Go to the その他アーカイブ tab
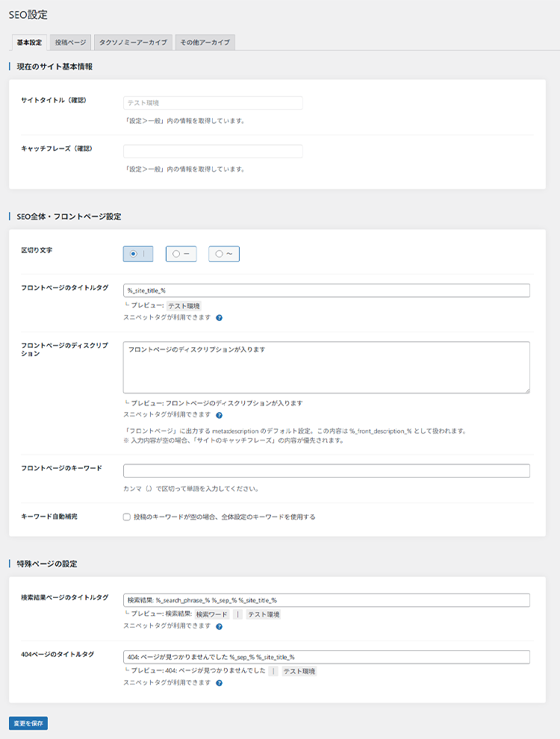Screen dimensions: 560x739 coord(205,43)
